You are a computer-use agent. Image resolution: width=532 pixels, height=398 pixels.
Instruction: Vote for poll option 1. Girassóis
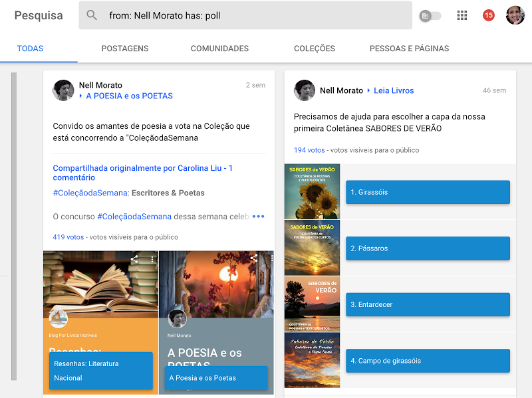coord(428,191)
